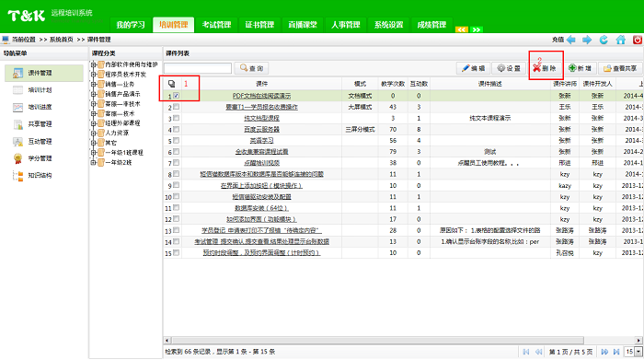Jump to the first page of results
Image resolution: width=644 pixels, height=360 pixels.
tap(526, 352)
